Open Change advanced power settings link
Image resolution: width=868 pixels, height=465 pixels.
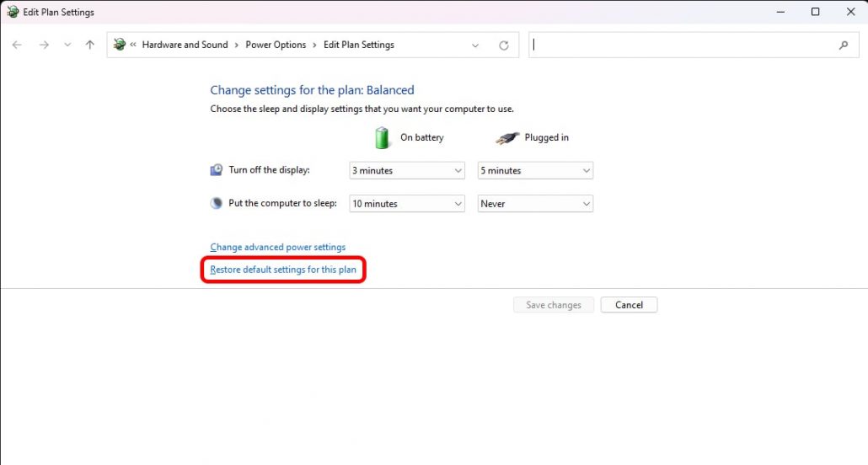[x=278, y=248]
